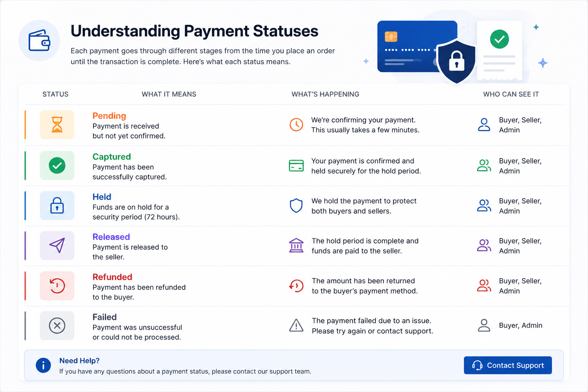Click the bank building icon in Released row

(296, 245)
